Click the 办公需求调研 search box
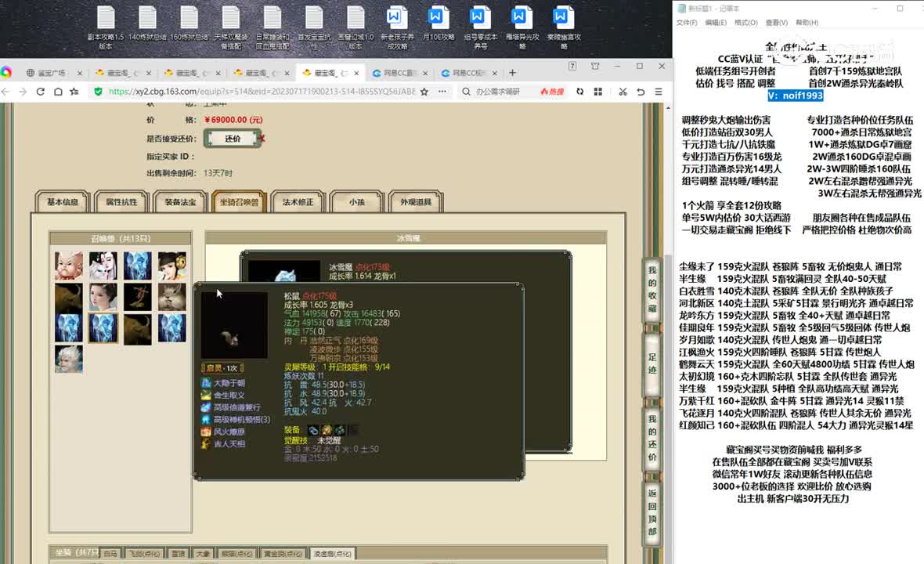This screenshot has width=924, height=564. pos(498,92)
